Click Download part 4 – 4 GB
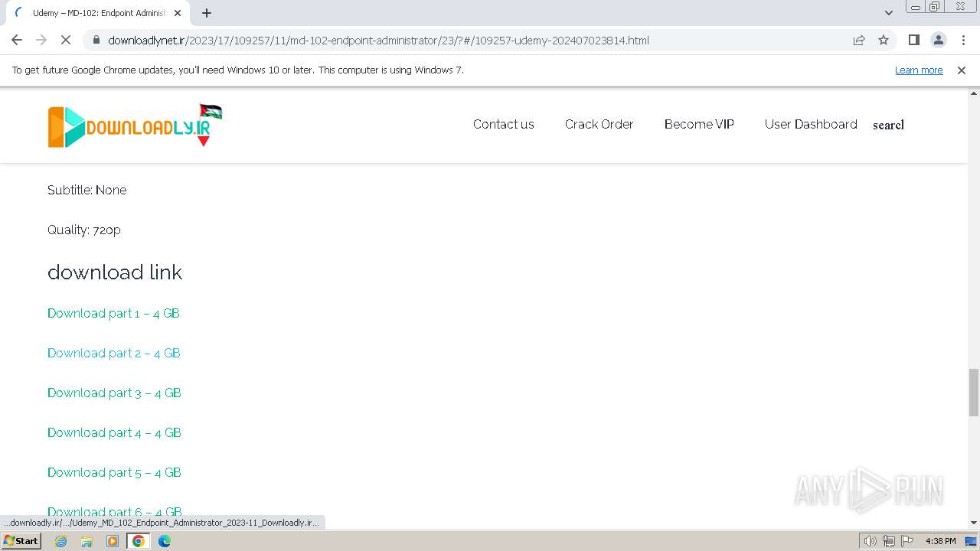This screenshot has width=980, height=551. [114, 432]
